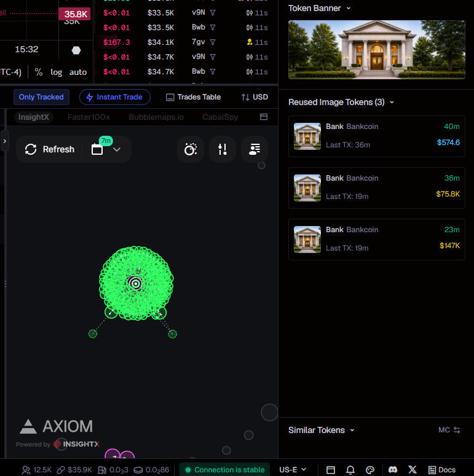Click the 12.5K users indicator
The width and height of the screenshot is (474, 476).
click(37, 470)
